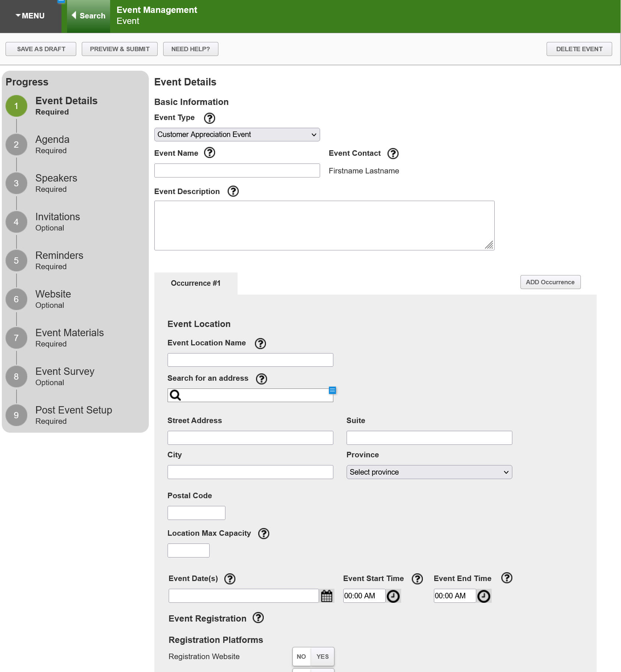Viewport: 621px width, 672px height.
Task: Expand the Select province dropdown
Action: 429,472
